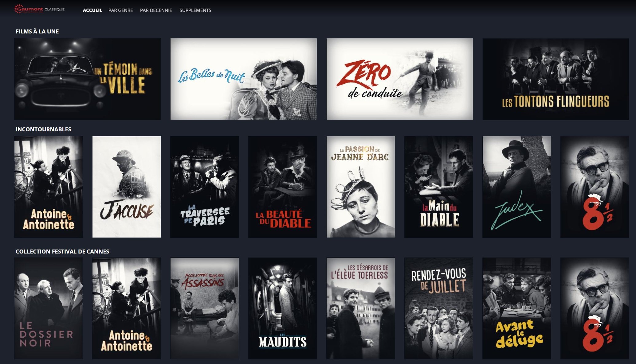Click the Gaumont Classique logo
The image size is (636, 364).
39,9
